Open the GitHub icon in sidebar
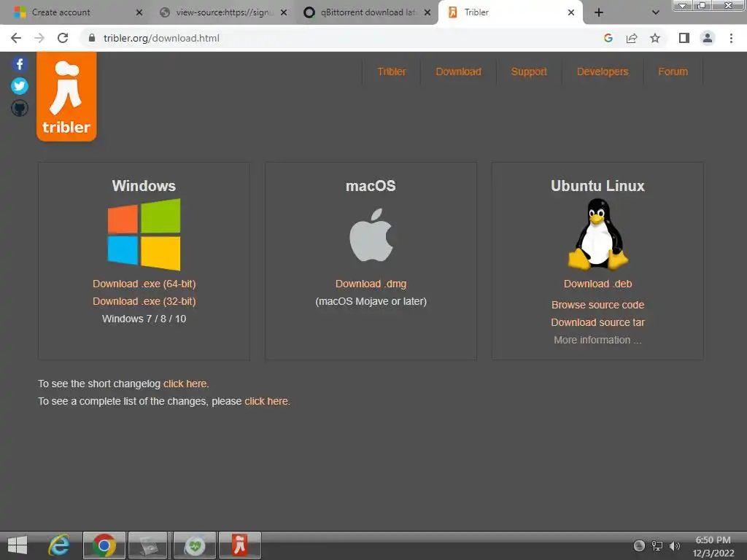 click(20, 108)
